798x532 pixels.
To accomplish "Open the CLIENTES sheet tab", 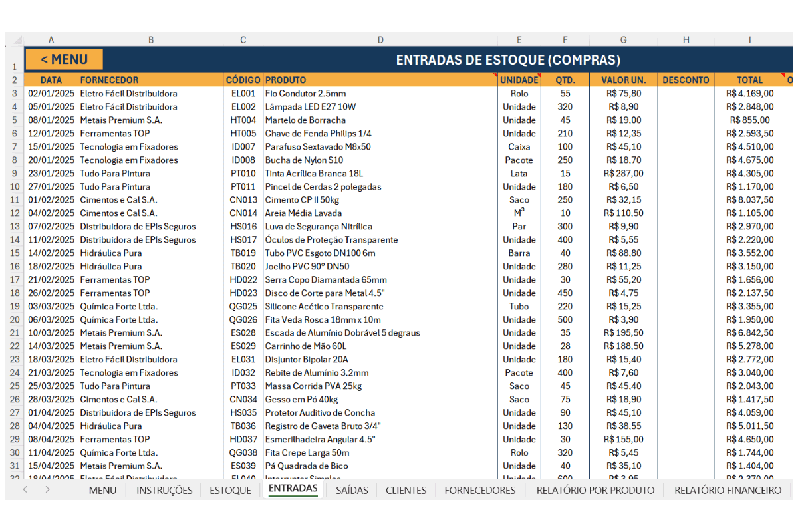I will click(406, 490).
